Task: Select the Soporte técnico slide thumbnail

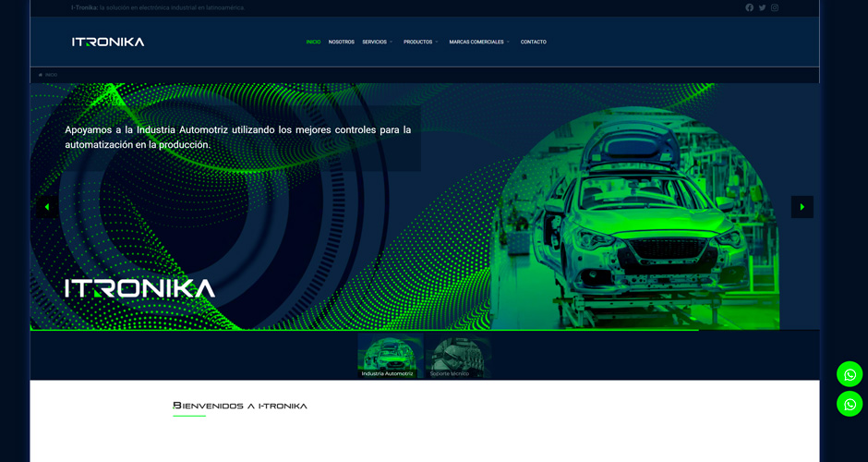Action: (458, 356)
